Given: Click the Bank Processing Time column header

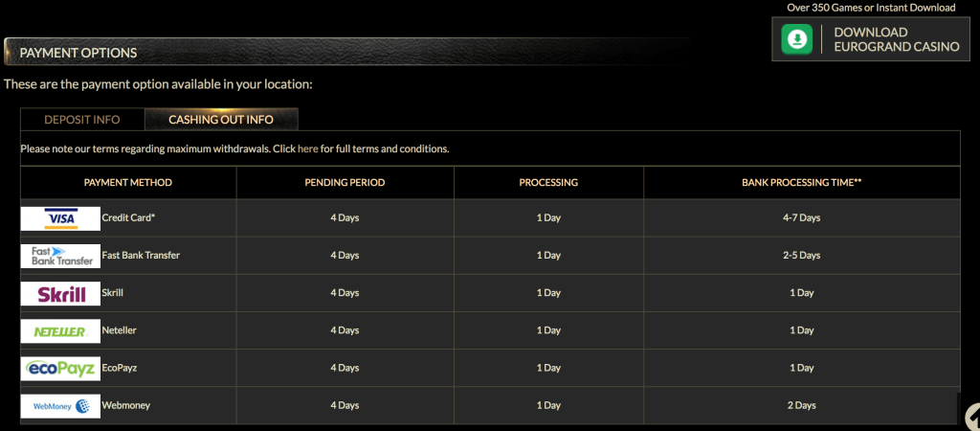Looking at the screenshot, I should 801,182.
